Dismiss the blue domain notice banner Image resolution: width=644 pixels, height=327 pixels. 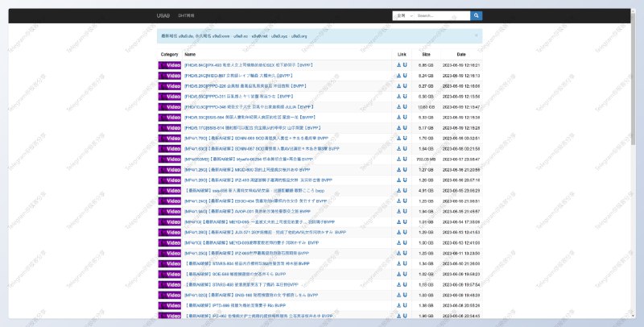click(476, 35)
